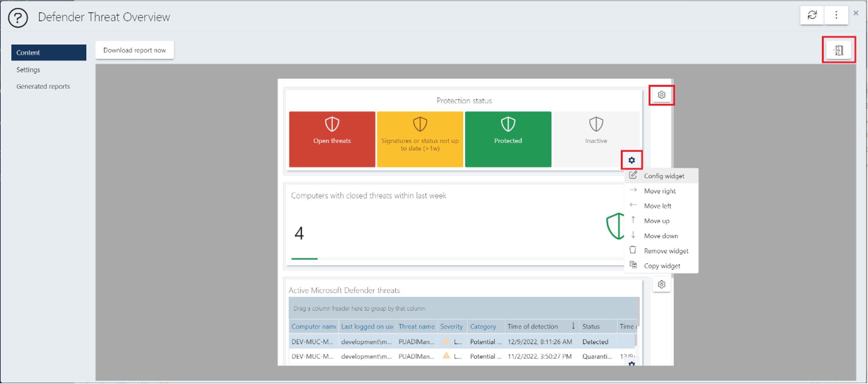
Task: Choose Move right in the widget menu
Action: pos(661,191)
